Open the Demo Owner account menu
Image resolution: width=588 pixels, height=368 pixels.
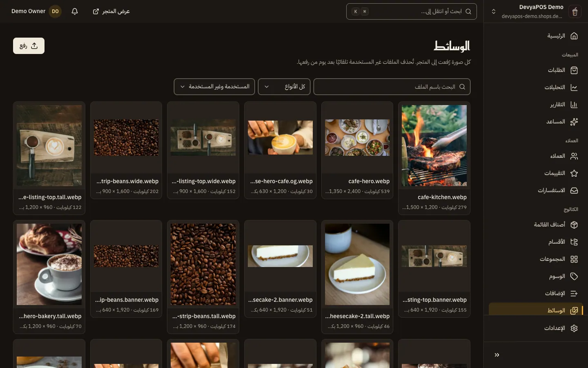click(36, 11)
